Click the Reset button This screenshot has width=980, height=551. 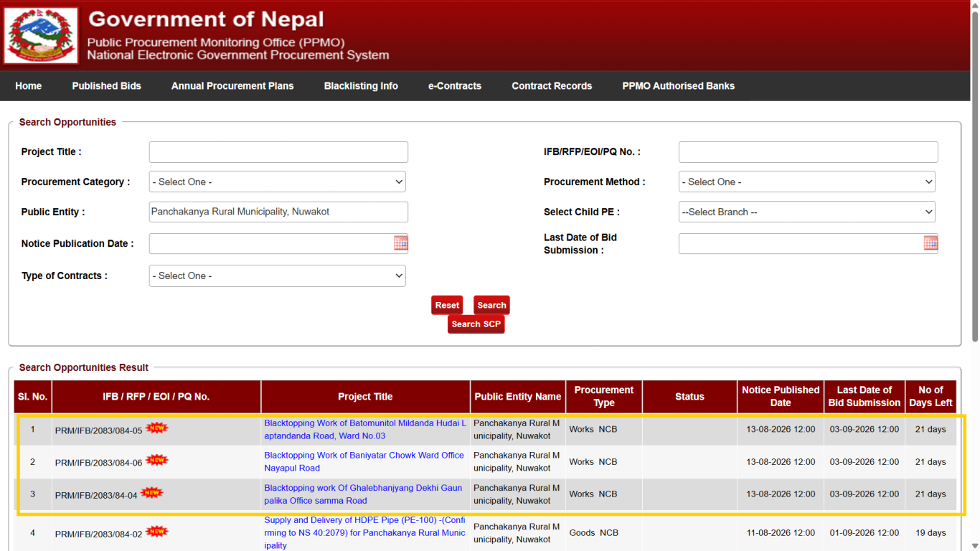447,305
